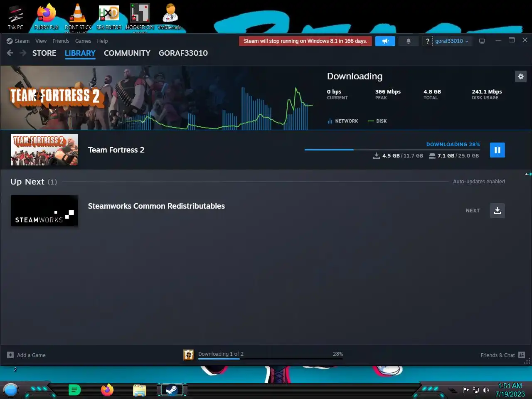Open the Friends menu
This screenshot has width=532, height=399.
pyautogui.click(x=61, y=41)
